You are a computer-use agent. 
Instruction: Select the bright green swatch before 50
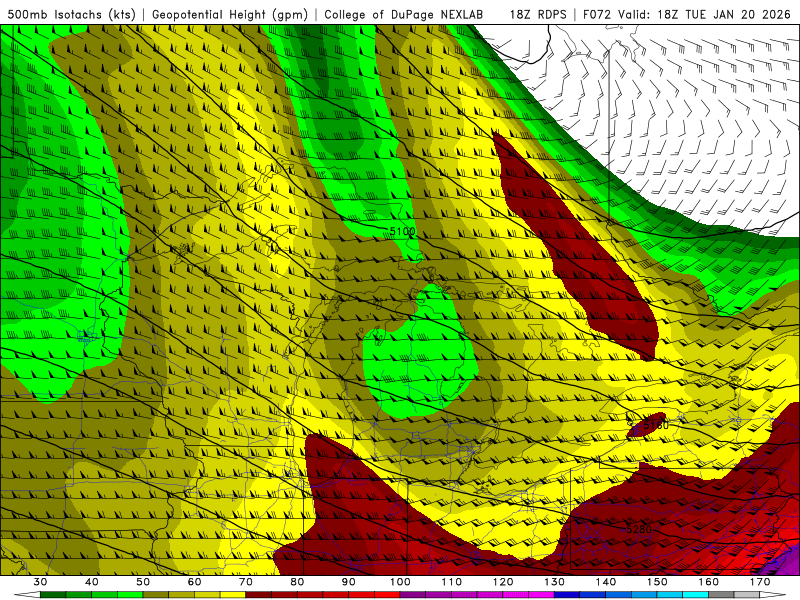(x=130, y=595)
